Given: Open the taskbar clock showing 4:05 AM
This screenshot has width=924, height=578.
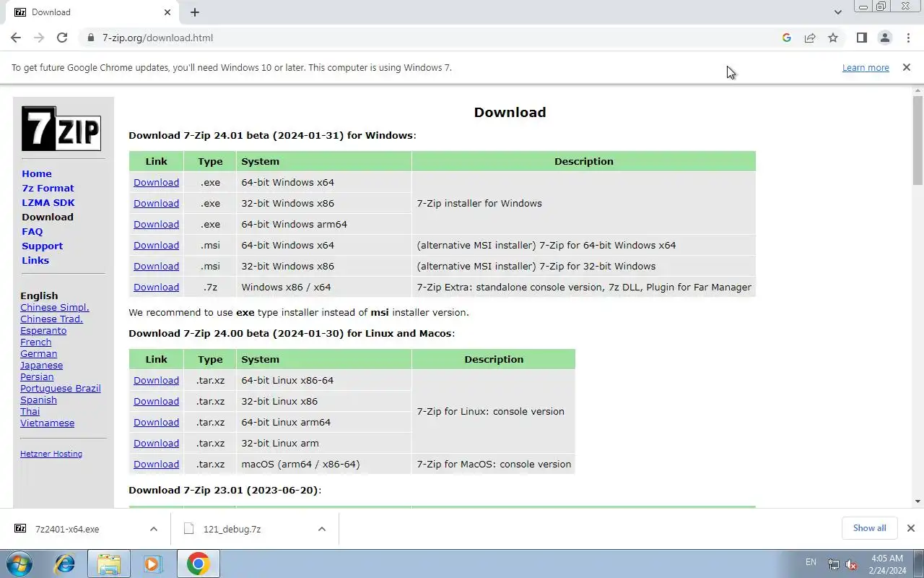Looking at the screenshot, I should click(887, 564).
